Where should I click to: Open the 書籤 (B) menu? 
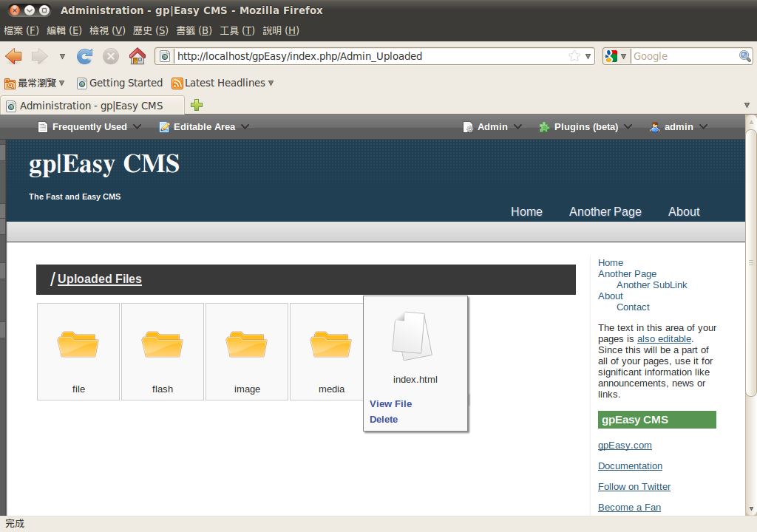(194, 30)
